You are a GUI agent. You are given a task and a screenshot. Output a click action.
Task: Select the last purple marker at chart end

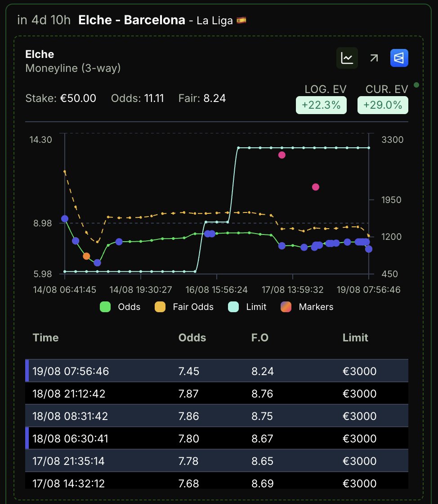369,249
